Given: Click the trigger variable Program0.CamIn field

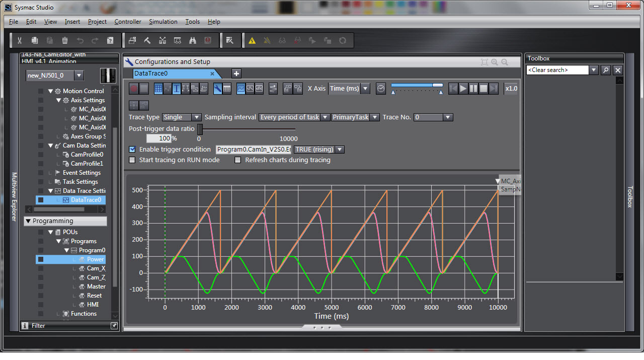Looking at the screenshot, I should pyautogui.click(x=254, y=150).
